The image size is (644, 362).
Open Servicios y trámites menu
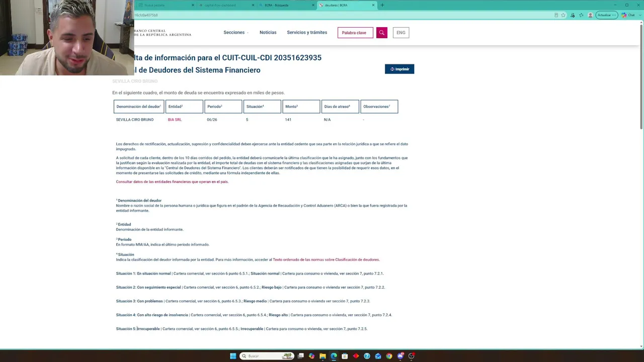[x=307, y=32]
